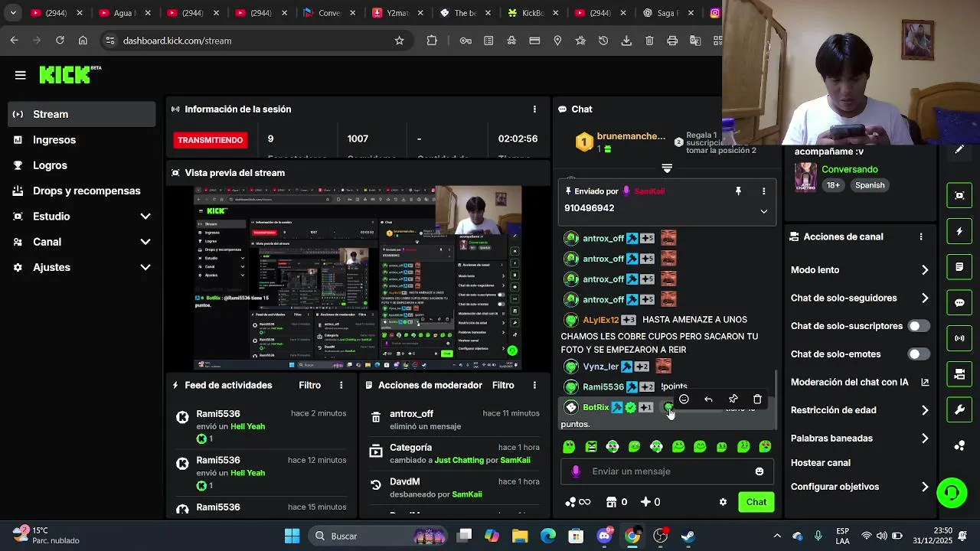
Task: Open Palabras baneadas settings
Action: pos(859,439)
